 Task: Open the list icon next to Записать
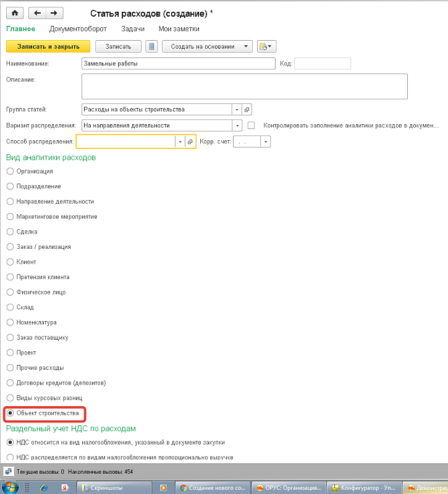coord(151,46)
